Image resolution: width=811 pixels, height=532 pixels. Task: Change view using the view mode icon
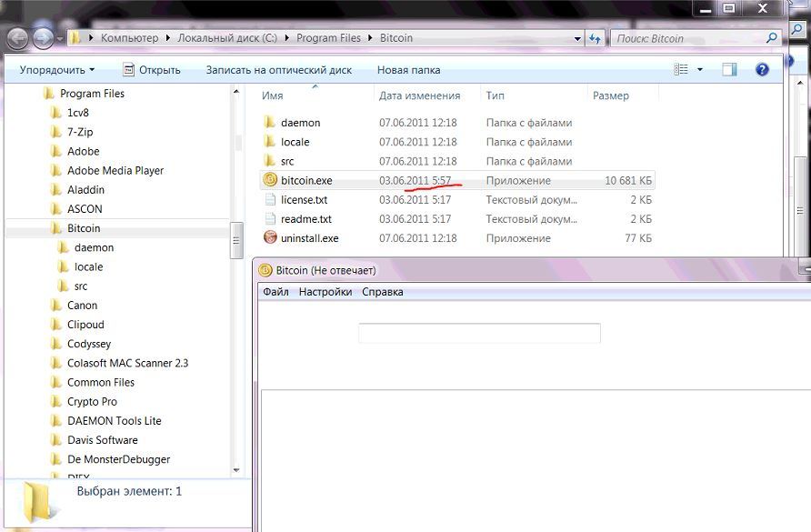[x=681, y=69]
